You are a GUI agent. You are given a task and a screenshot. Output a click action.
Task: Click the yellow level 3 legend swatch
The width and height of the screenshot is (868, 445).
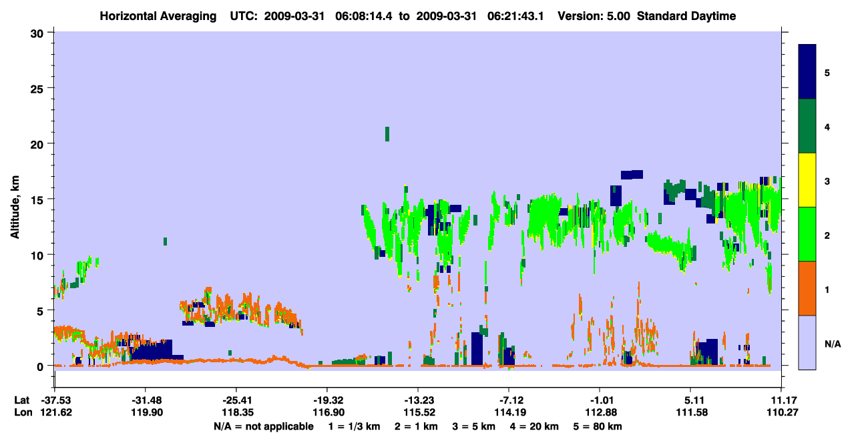tap(807, 180)
